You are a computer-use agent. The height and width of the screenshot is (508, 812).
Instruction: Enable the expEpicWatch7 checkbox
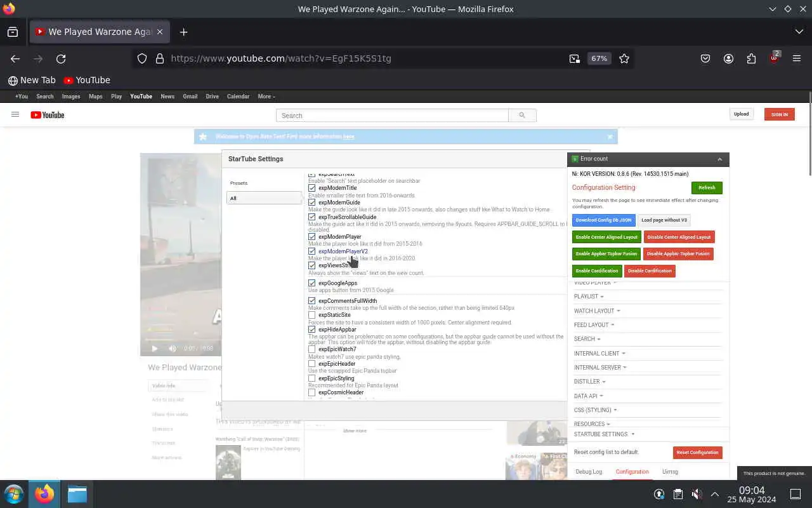(x=311, y=349)
